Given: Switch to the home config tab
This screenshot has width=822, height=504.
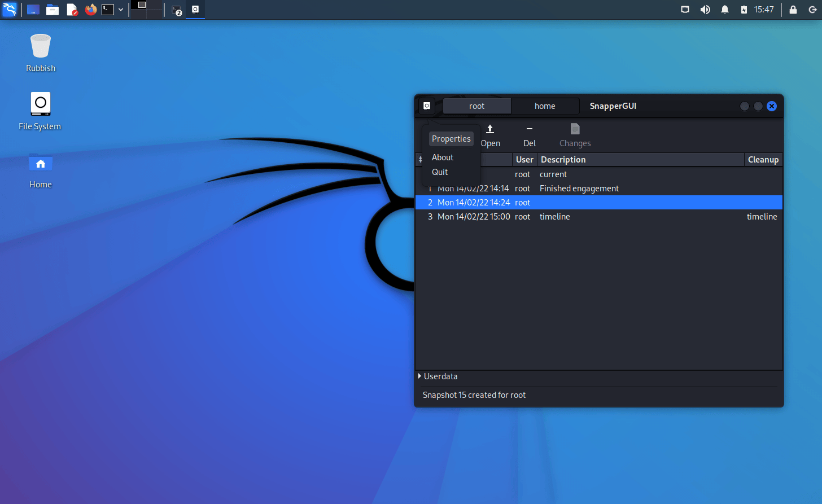Looking at the screenshot, I should coord(545,106).
